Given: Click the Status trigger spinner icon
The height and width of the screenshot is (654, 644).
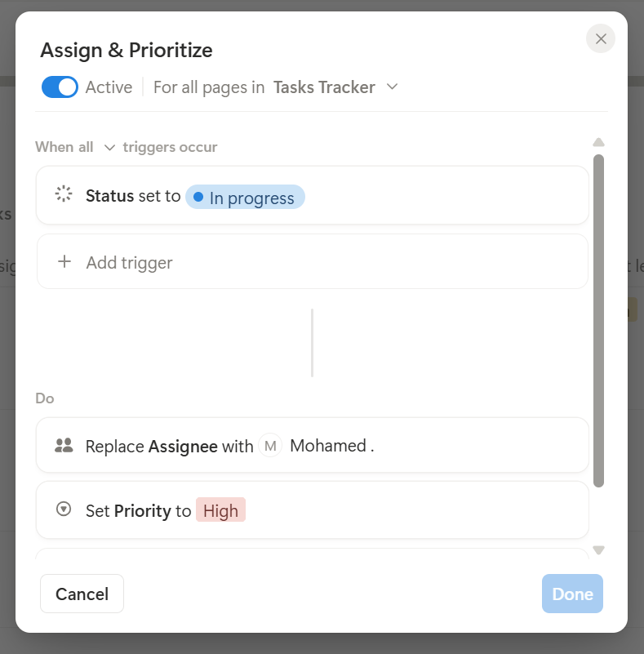Looking at the screenshot, I should click(64, 194).
